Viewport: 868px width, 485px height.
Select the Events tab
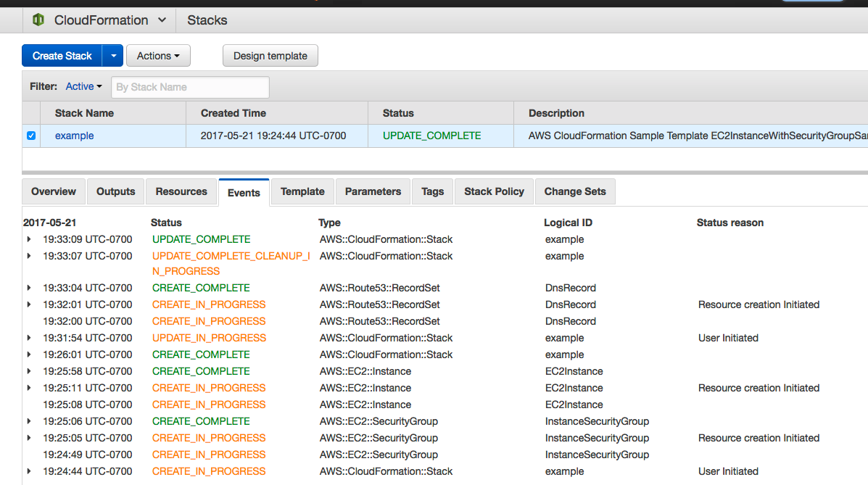(x=244, y=192)
